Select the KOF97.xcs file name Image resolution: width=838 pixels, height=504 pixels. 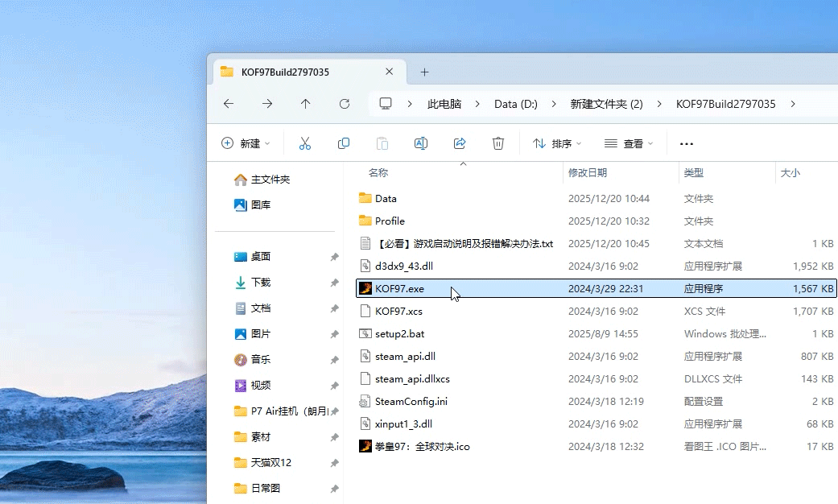[398, 311]
